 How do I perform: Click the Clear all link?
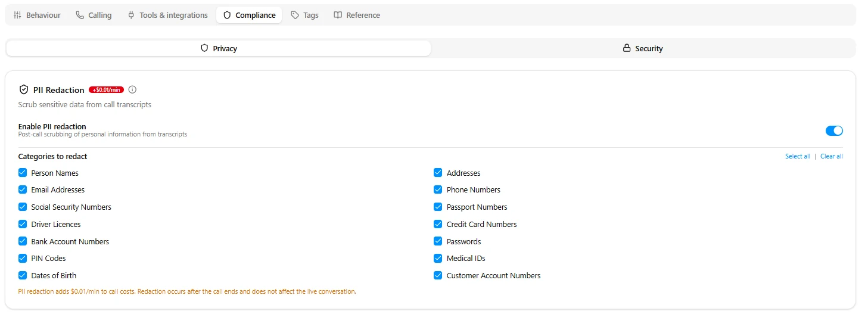coord(831,157)
